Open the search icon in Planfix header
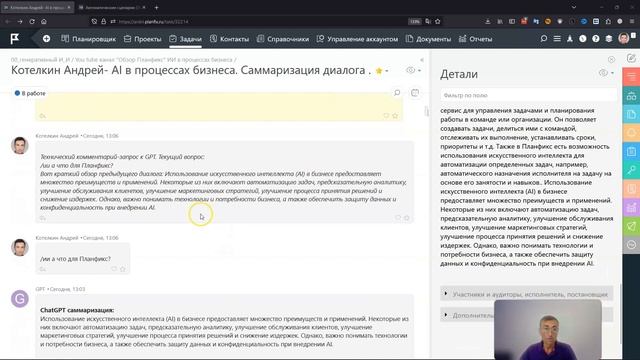This screenshot has width=640, height=360. pos(544,39)
